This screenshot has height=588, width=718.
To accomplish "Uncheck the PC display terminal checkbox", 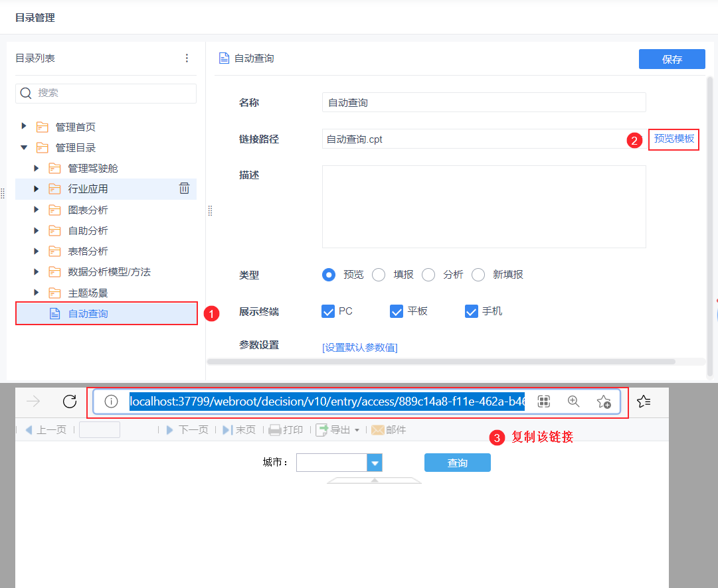I will tap(328, 311).
